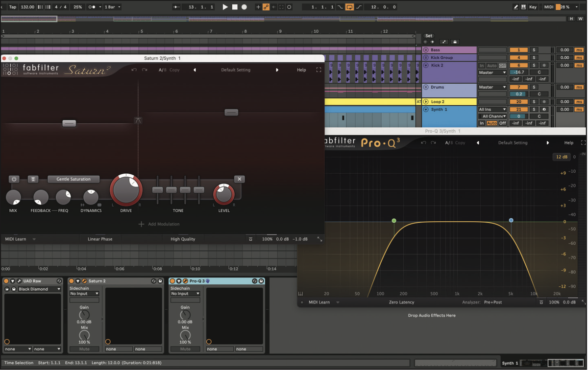
Task: Redo in the Saturn 2 plugin
Action: (x=145, y=70)
